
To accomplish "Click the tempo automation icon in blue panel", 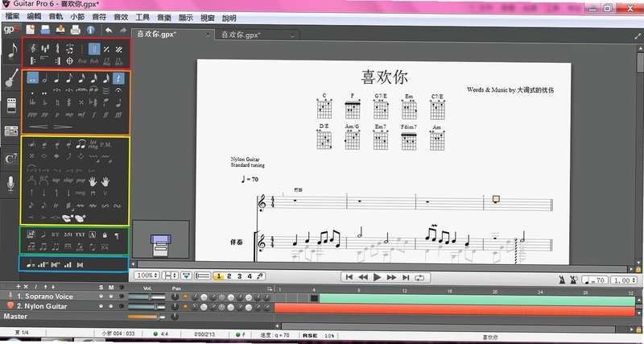I will coord(31,265).
